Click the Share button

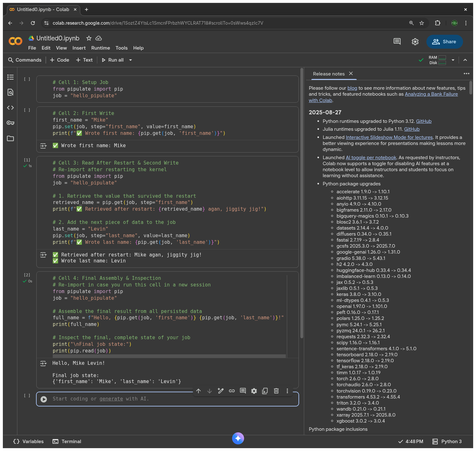(x=444, y=42)
